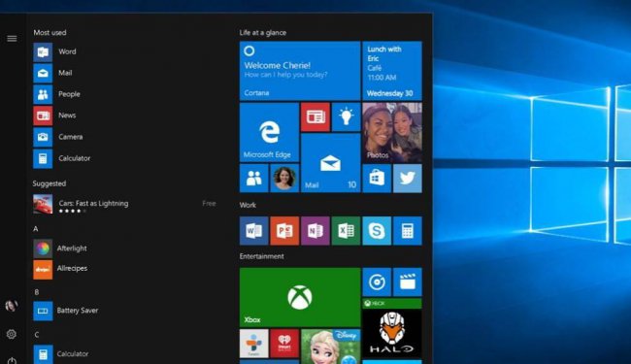Open the People tile
Image resolution: width=631 pixels, height=364 pixels.
click(x=254, y=179)
